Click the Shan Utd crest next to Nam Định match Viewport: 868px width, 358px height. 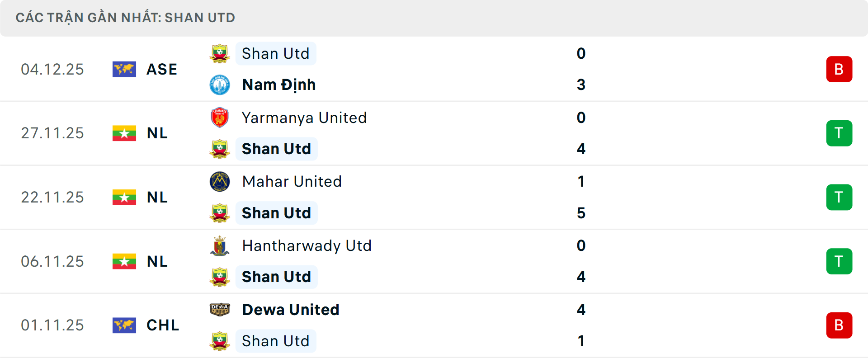point(220,53)
